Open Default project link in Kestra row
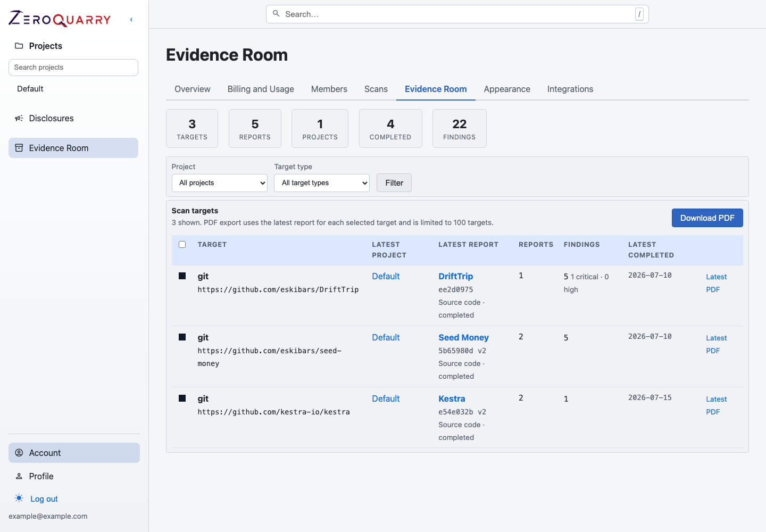 pyautogui.click(x=386, y=398)
